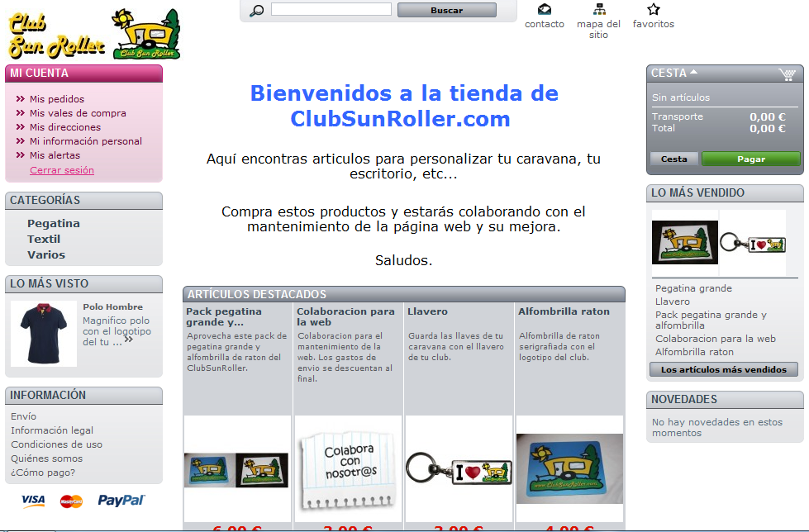809x532 pixels.
Task: Collapse the Cesta block with arrow
Action: pos(693,72)
